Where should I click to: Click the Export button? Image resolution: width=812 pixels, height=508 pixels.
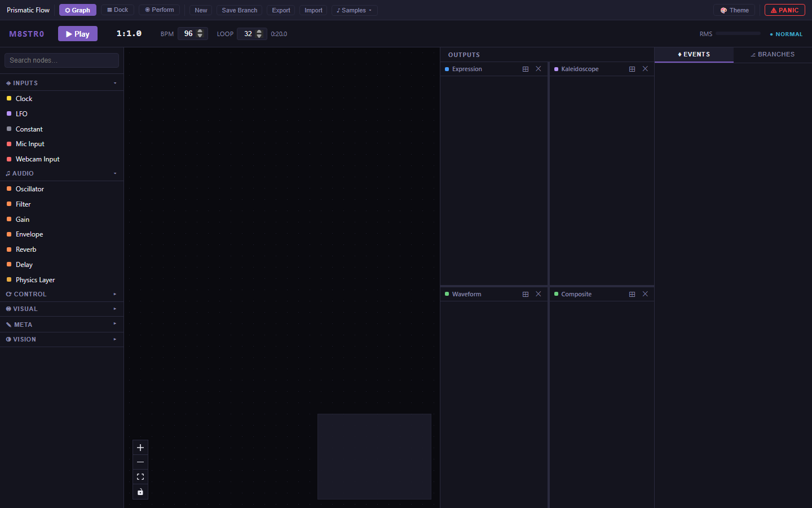click(281, 10)
